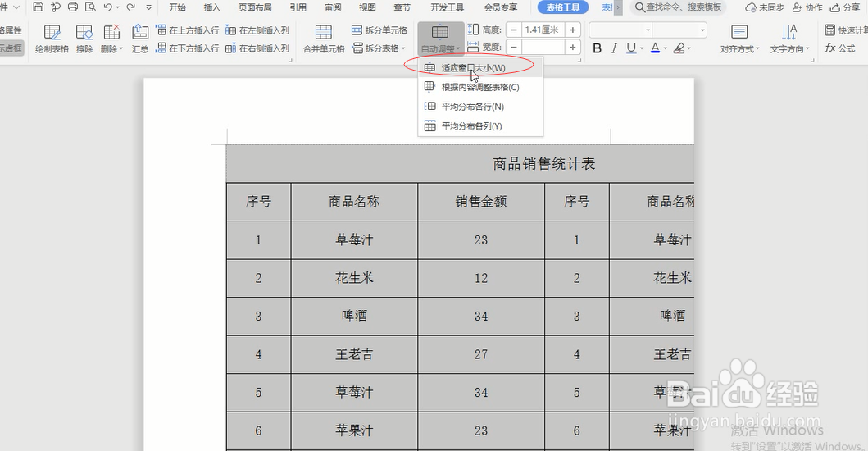The width and height of the screenshot is (868, 451).
Task: Insert a row below (在下方插入行)
Action: pyautogui.click(x=187, y=48)
